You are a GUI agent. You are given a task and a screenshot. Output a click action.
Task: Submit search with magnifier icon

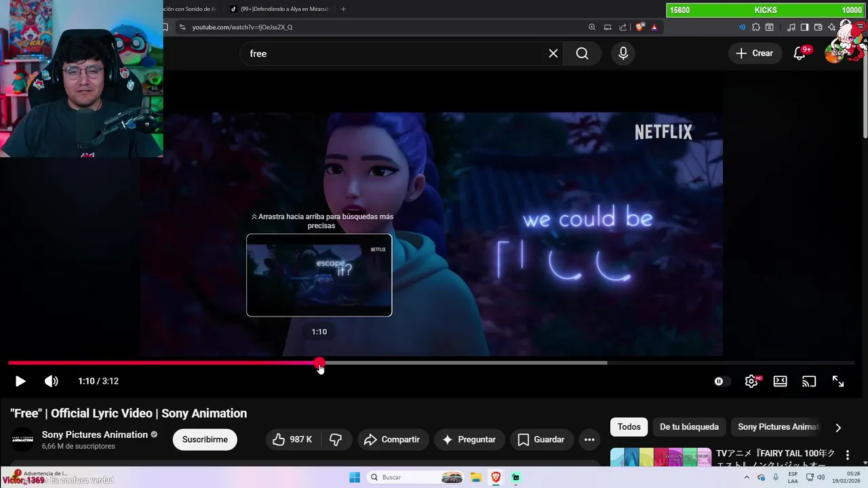[582, 54]
